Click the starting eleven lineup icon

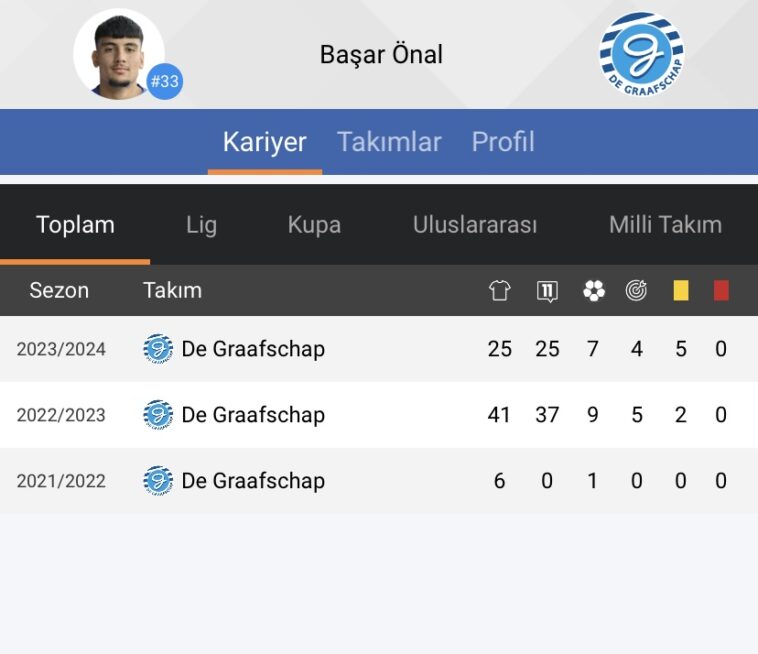[x=547, y=291]
